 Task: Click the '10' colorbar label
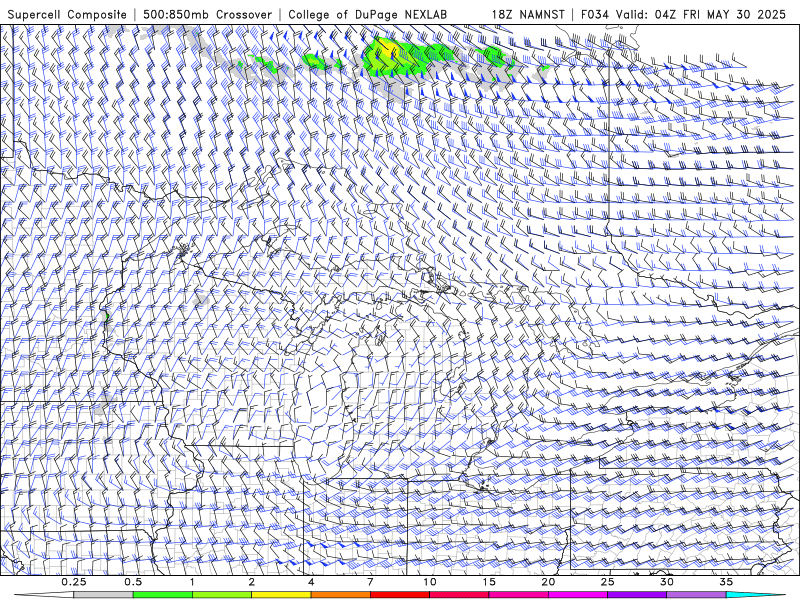click(x=430, y=582)
